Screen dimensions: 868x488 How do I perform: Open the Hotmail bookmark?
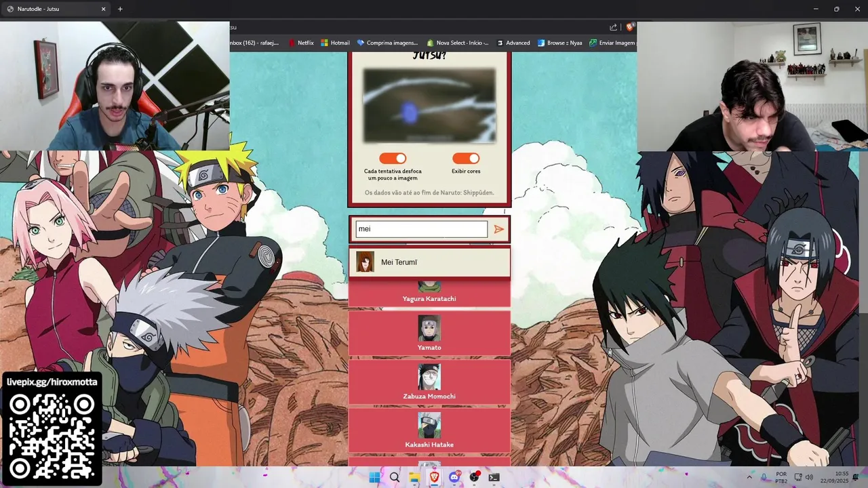click(335, 43)
